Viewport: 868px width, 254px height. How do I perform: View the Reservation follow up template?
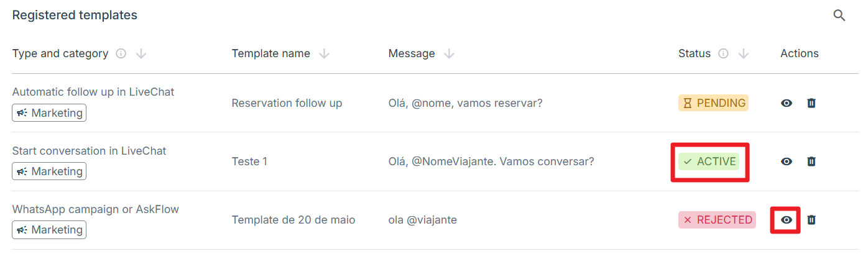[787, 103]
